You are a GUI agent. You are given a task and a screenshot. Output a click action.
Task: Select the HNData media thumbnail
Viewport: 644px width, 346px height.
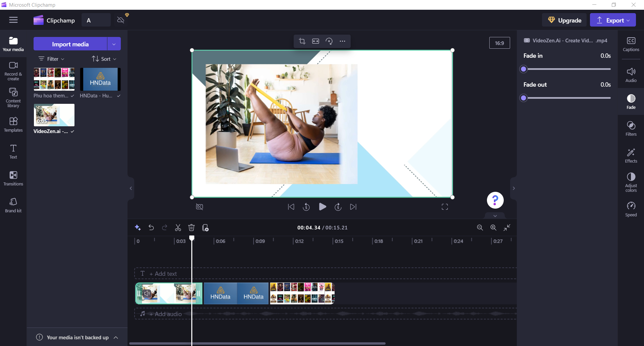point(100,79)
